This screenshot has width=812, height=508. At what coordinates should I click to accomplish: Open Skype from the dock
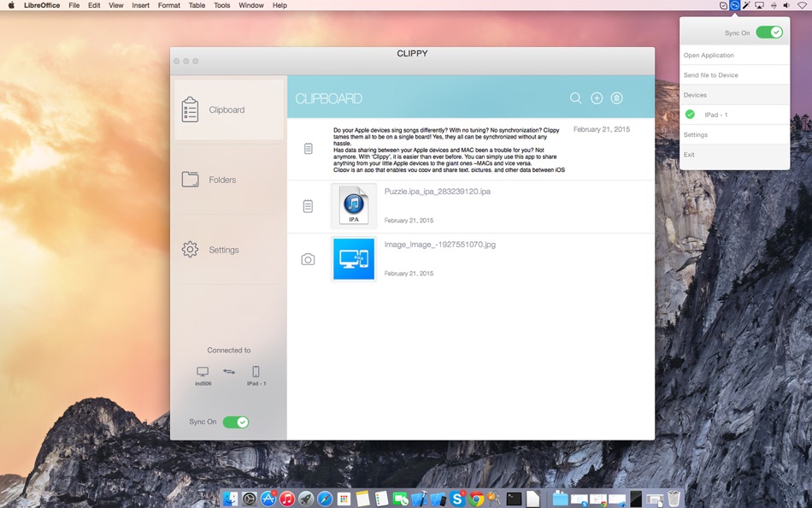click(x=456, y=499)
